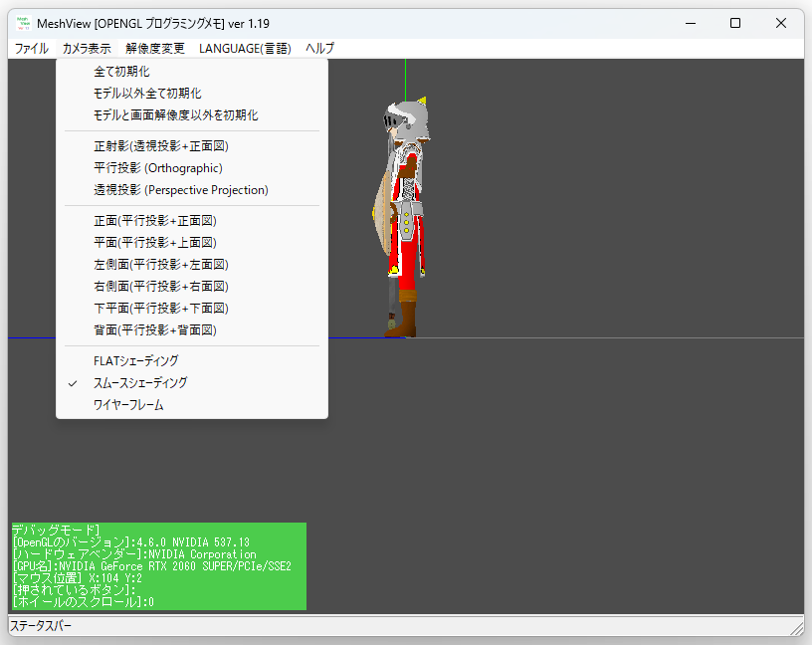Click the ステータスバー status text
The height and width of the screenshot is (645, 812).
(41, 626)
